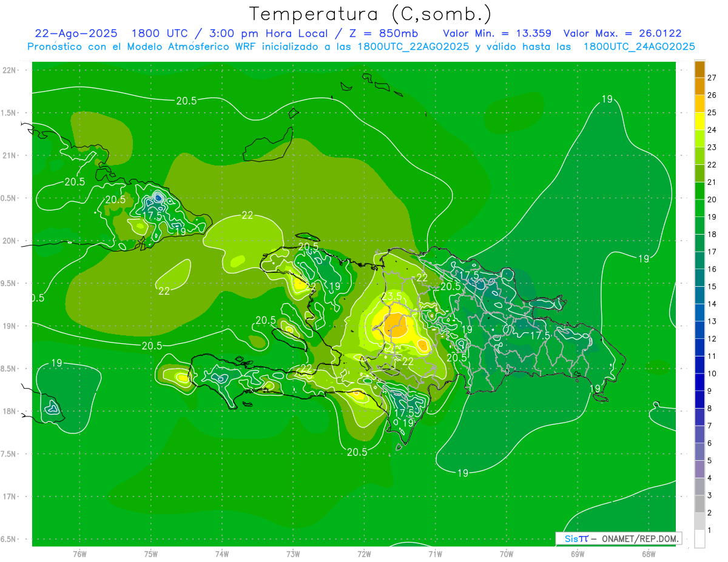Click the '74W' longitude axis label

[221, 554]
